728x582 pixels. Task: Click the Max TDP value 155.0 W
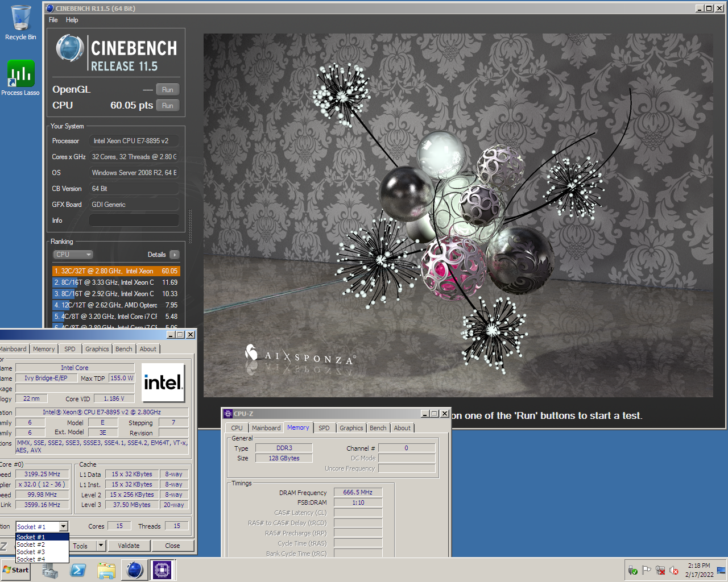pyautogui.click(x=122, y=378)
